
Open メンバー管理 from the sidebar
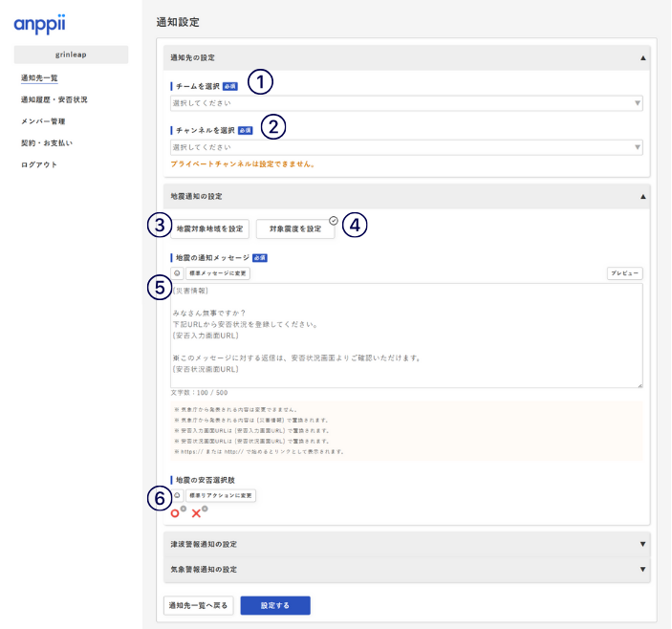pos(43,121)
